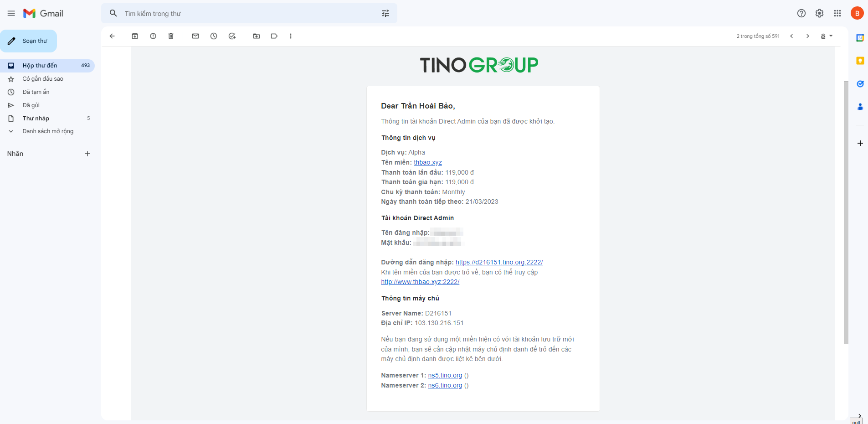868x424 pixels.
Task: Click 'Dịch vụ: Alpha' line
Action: (x=403, y=152)
